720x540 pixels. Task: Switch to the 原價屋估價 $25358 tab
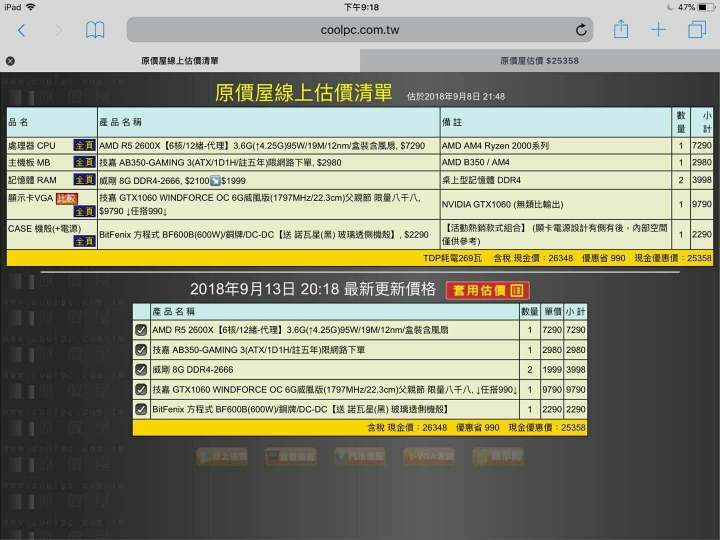click(x=540, y=61)
